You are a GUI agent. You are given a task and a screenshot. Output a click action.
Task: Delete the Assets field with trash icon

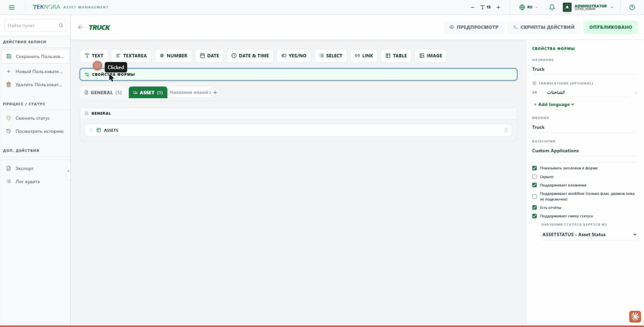pos(506,130)
